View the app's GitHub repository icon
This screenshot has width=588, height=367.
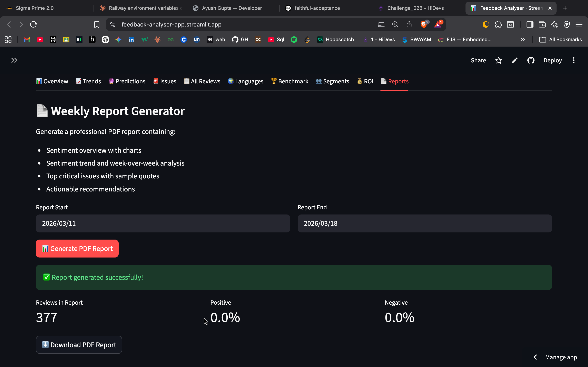[x=531, y=60]
